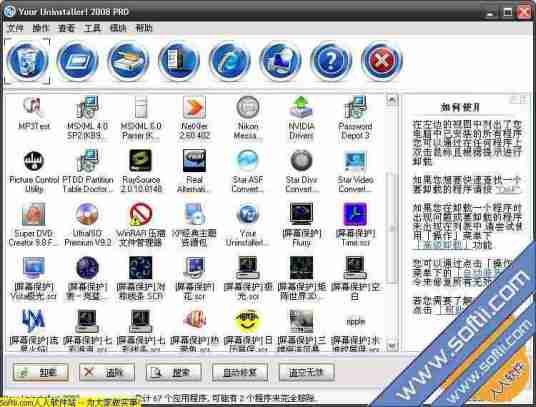Select PTDD Partition Table Doctor entry
The image size is (536, 407).
pos(87,171)
